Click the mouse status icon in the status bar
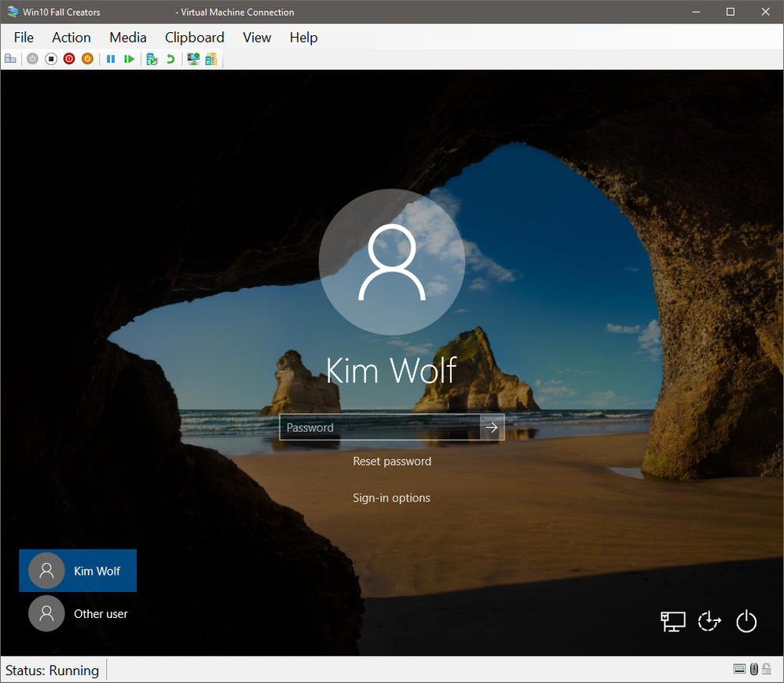 tap(754, 669)
